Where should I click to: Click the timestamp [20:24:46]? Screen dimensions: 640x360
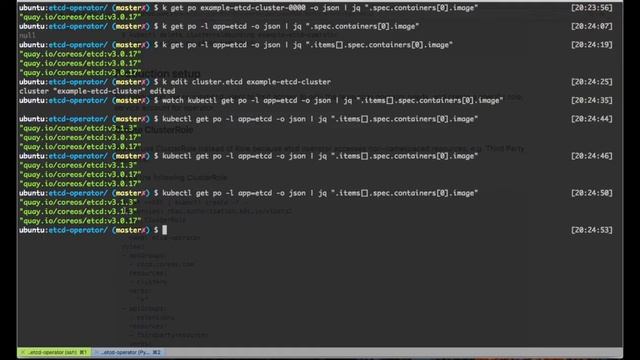(591, 156)
